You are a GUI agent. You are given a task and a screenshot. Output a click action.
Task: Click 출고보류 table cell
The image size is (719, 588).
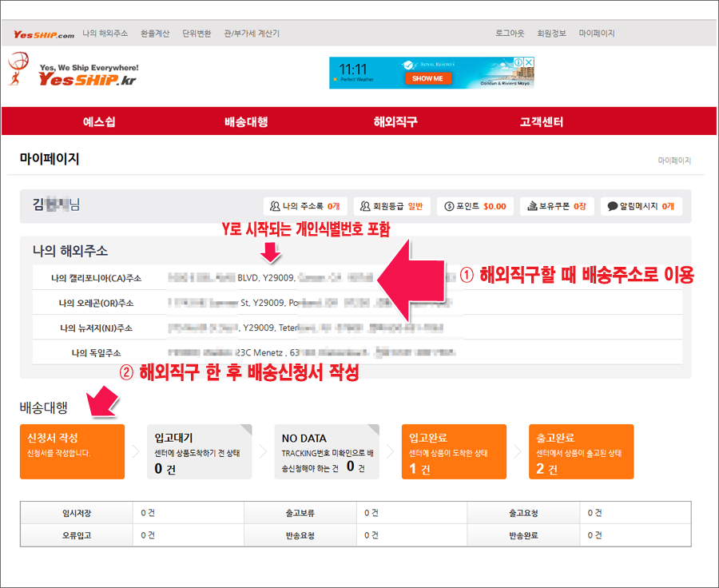300,513
